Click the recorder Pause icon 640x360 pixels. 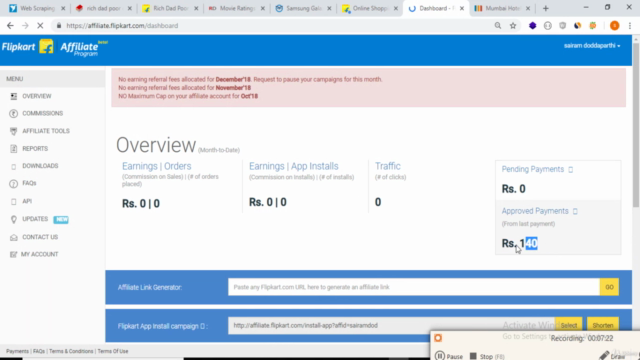click(x=440, y=356)
